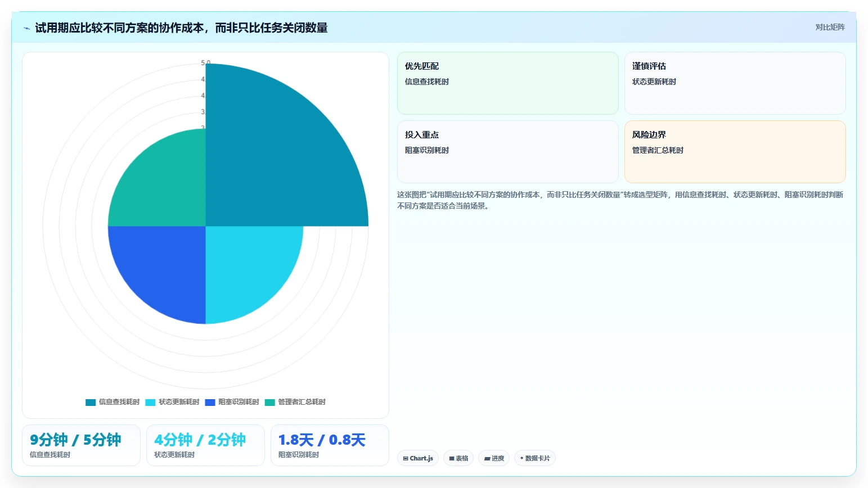Toggle the 状态更新耗时 legend swatch
The image size is (868, 488).
click(x=150, y=402)
